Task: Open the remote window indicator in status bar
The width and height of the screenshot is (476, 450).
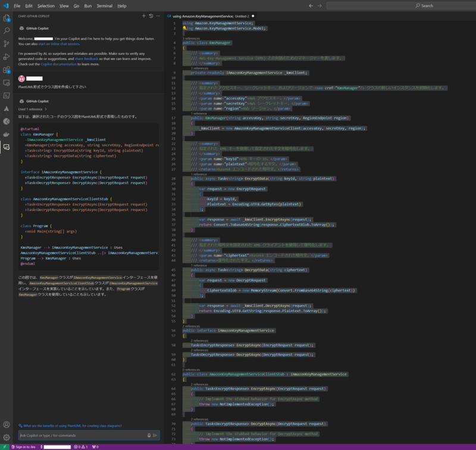Action: pos(5,446)
